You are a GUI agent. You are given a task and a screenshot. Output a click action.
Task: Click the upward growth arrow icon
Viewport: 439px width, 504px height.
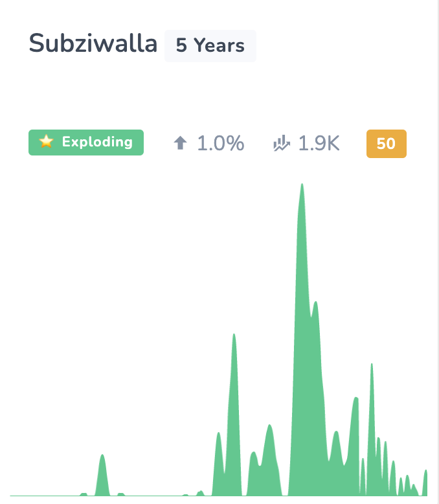180,143
